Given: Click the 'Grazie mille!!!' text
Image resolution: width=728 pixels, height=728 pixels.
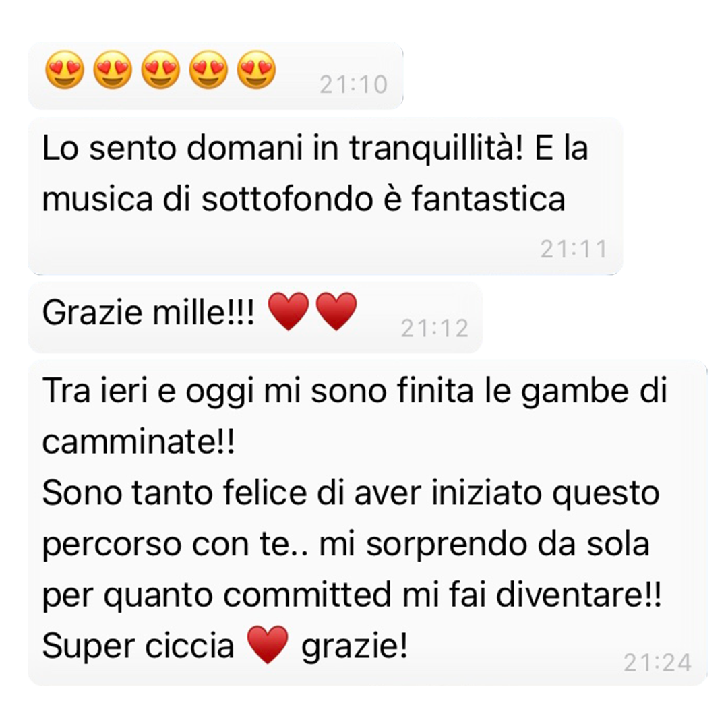Looking at the screenshot, I should tap(148, 313).
